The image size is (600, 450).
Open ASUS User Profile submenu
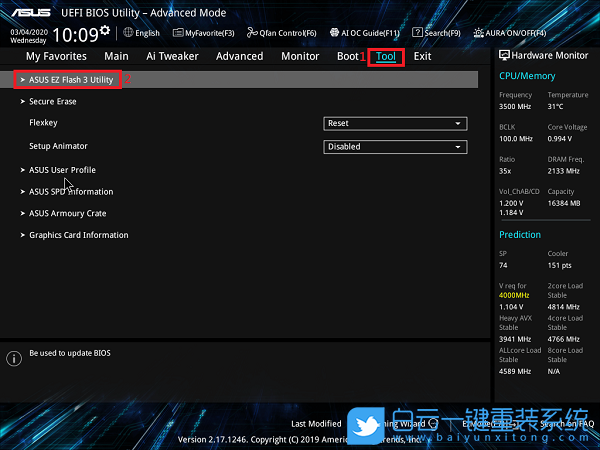pos(62,170)
